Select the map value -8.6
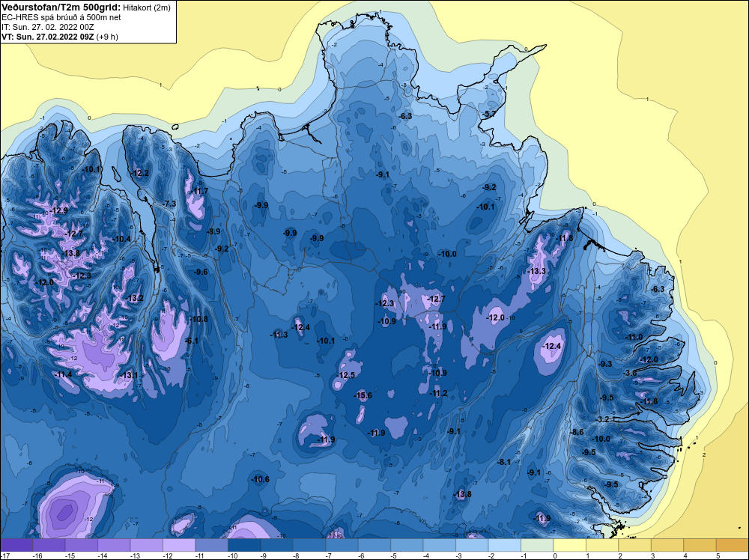 tap(577, 432)
